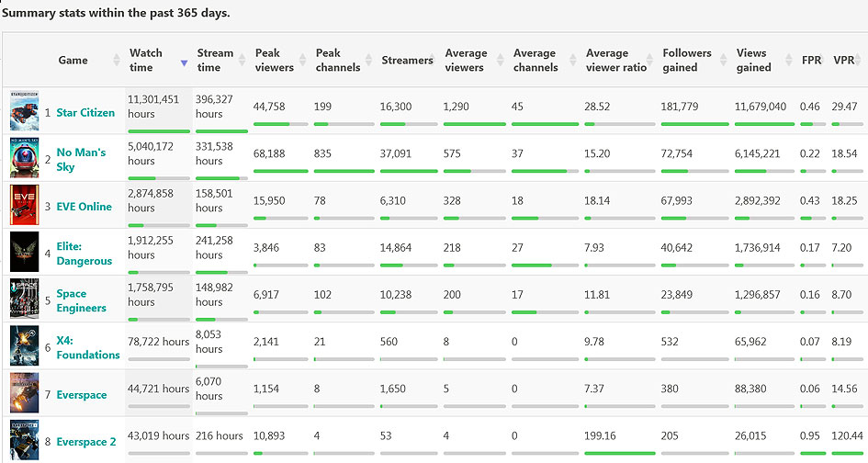Toggle the Peak channels sort arrows

pos(369,60)
